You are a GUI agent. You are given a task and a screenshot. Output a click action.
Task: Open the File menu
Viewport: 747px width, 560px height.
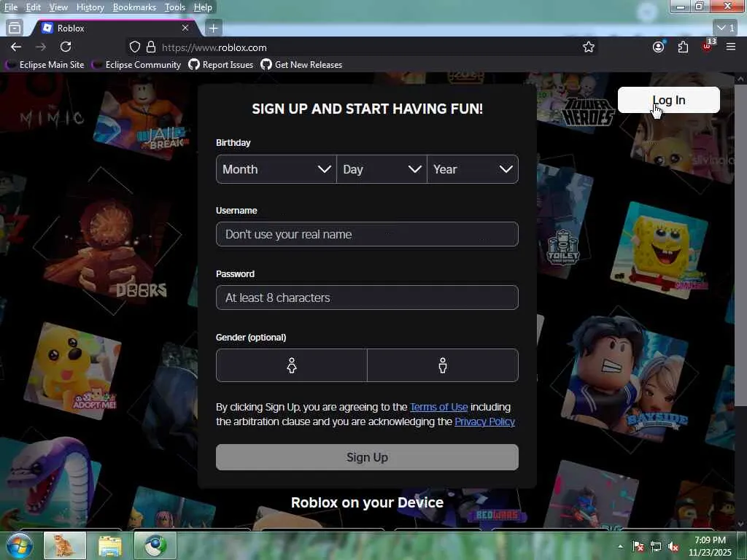coord(10,7)
